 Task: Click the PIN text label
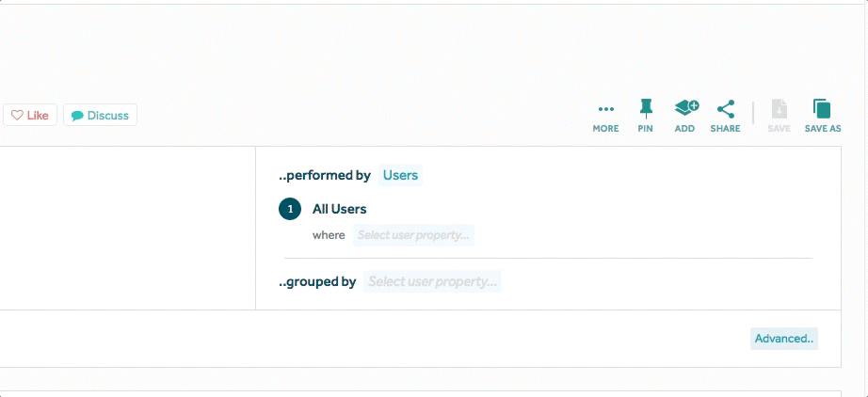(645, 129)
